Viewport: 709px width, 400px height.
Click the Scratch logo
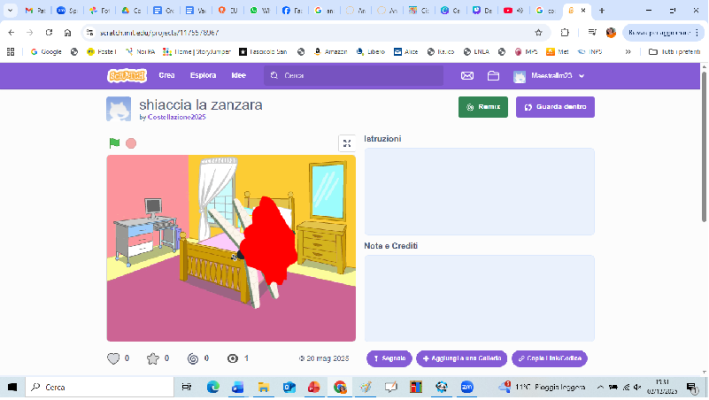(x=127, y=76)
